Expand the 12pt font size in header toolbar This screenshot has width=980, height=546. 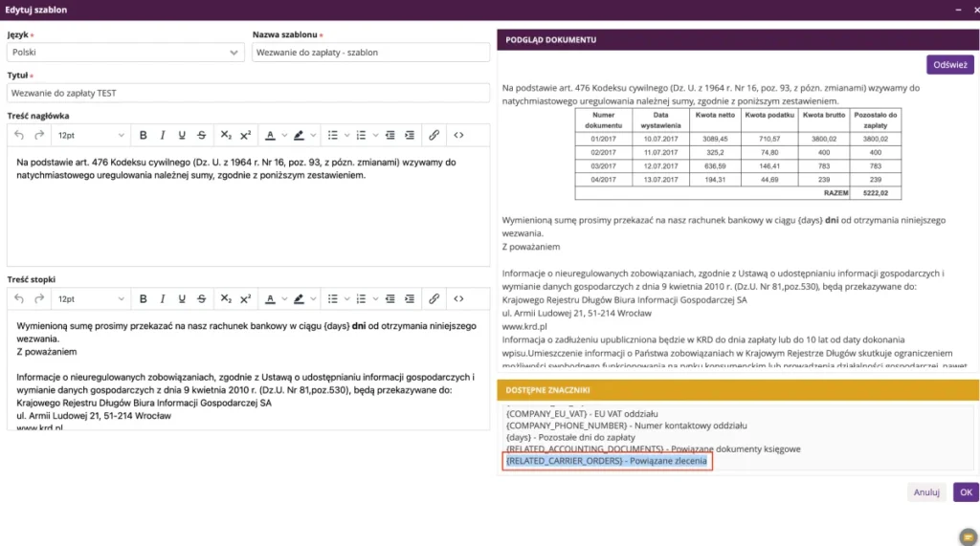[x=91, y=135]
